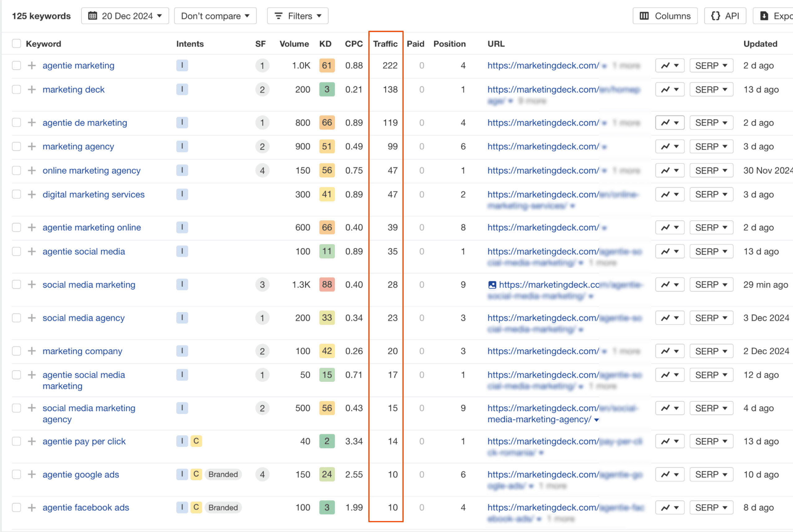This screenshot has height=532, width=793.
Task: Expand the 'Don't compare' dropdown
Action: 215,16
